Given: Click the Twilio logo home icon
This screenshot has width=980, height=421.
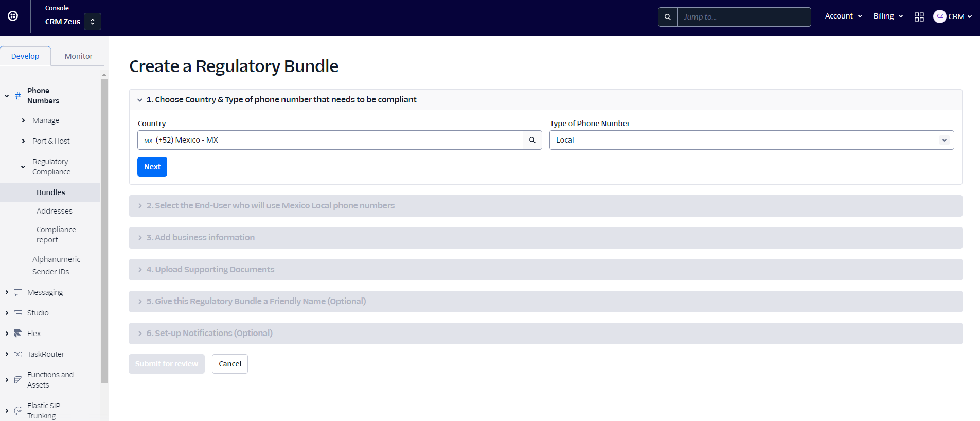Looking at the screenshot, I should [x=13, y=16].
